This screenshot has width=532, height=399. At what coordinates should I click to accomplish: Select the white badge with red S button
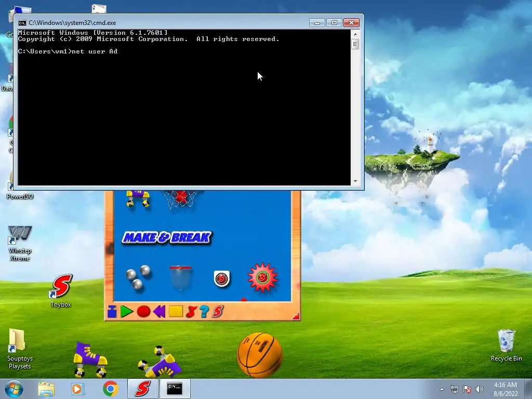(222, 278)
